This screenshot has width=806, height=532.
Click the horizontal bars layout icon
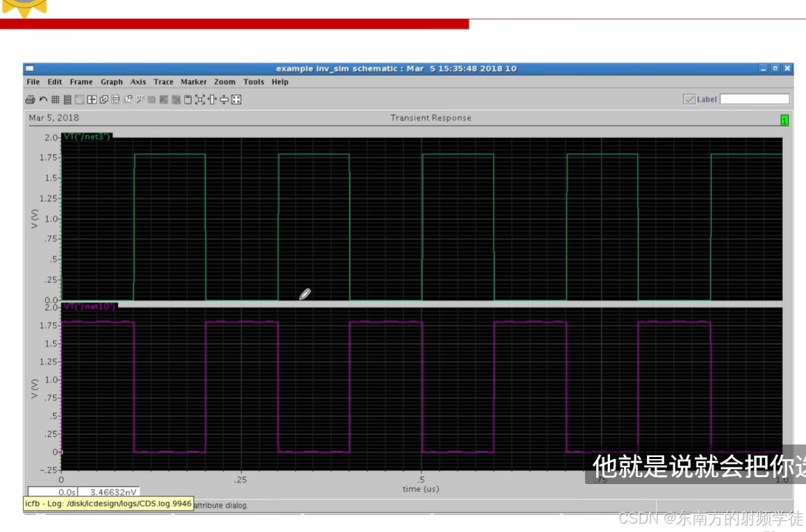[x=115, y=100]
